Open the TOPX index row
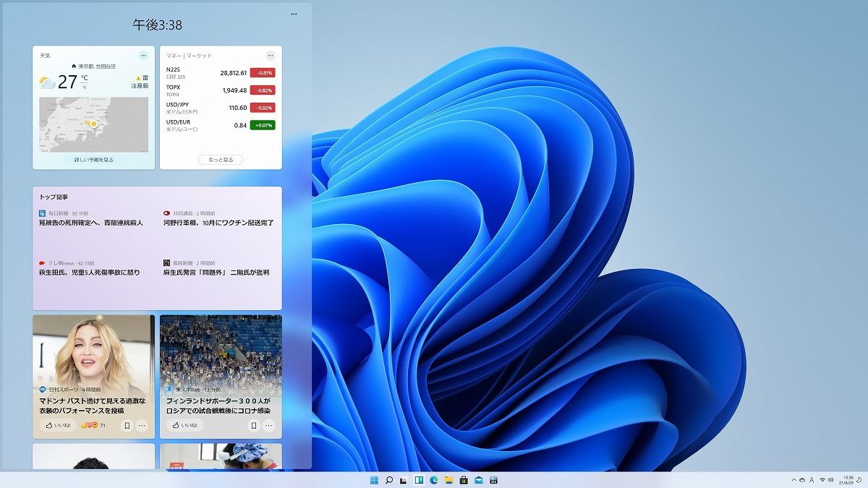Viewport: 868px width, 488px height. click(221, 90)
